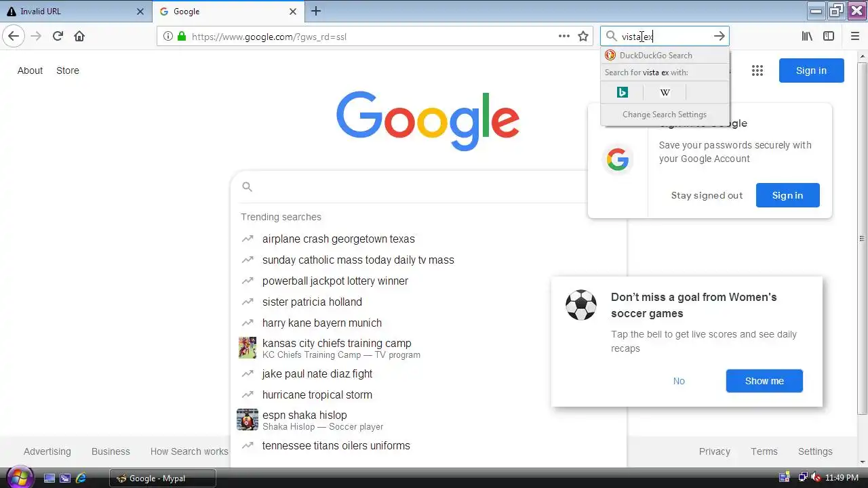Click the page vertical scrollbar
The width and height of the screenshot is (868, 488).
pos(862,237)
